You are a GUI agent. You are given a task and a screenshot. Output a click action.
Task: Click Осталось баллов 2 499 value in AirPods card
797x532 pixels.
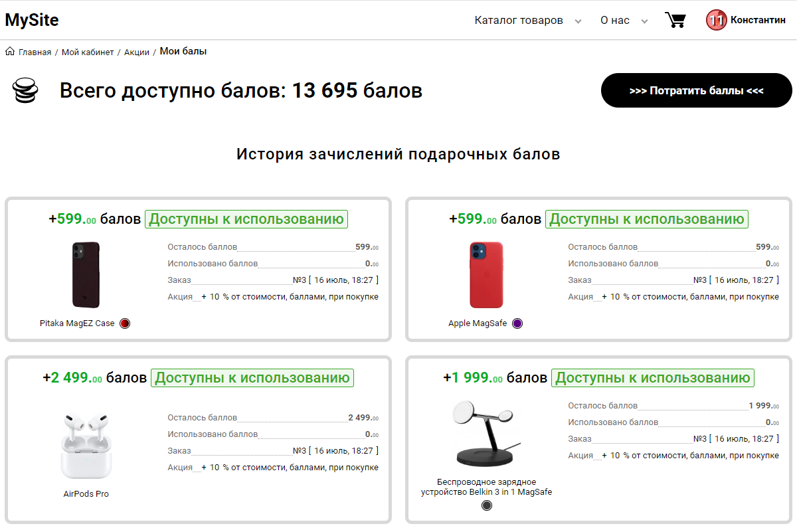tap(363, 418)
